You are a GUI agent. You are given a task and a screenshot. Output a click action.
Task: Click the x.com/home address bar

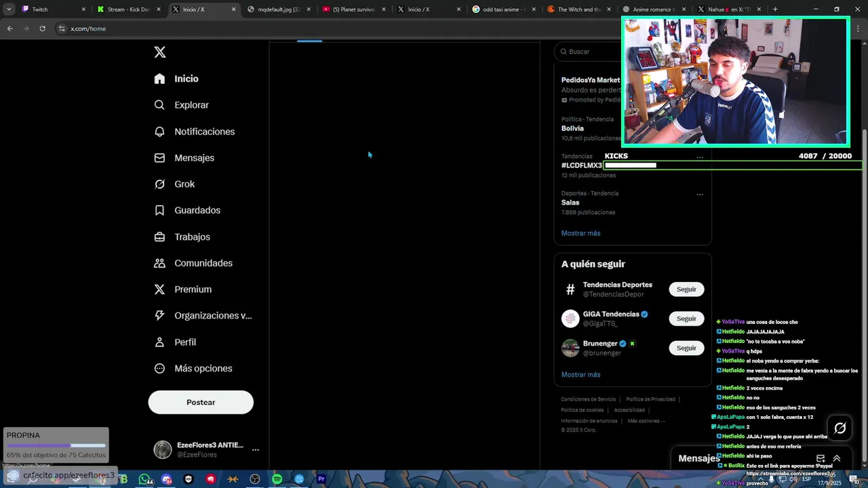pyautogui.click(x=339, y=28)
